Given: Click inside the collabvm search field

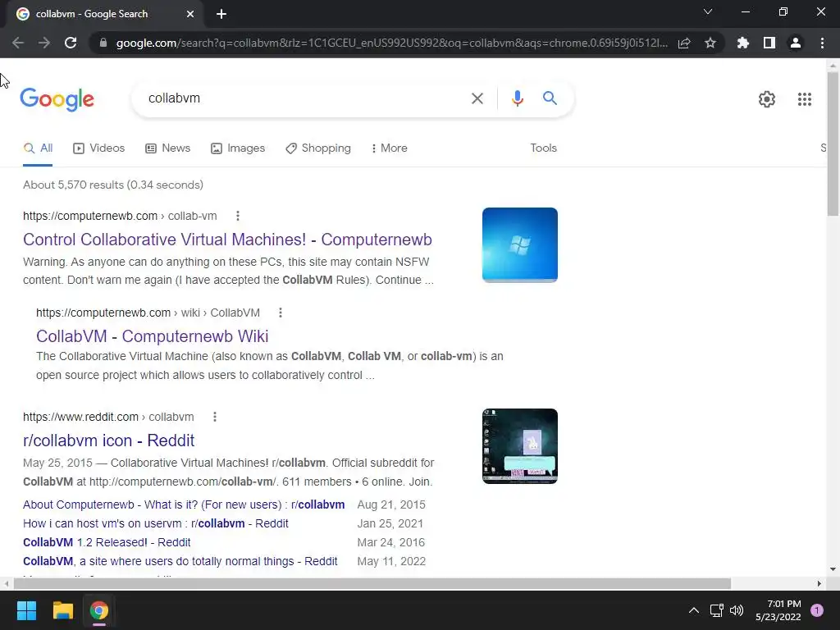Looking at the screenshot, I should click(x=305, y=98).
